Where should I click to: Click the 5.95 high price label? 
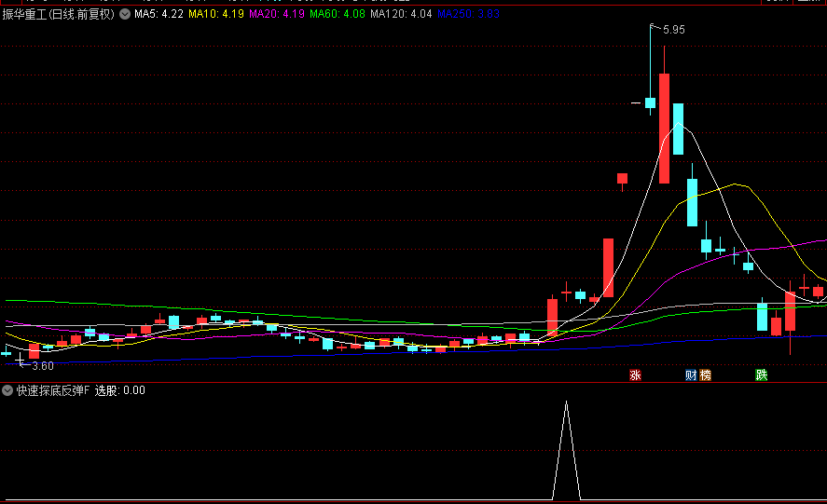point(673,30)
